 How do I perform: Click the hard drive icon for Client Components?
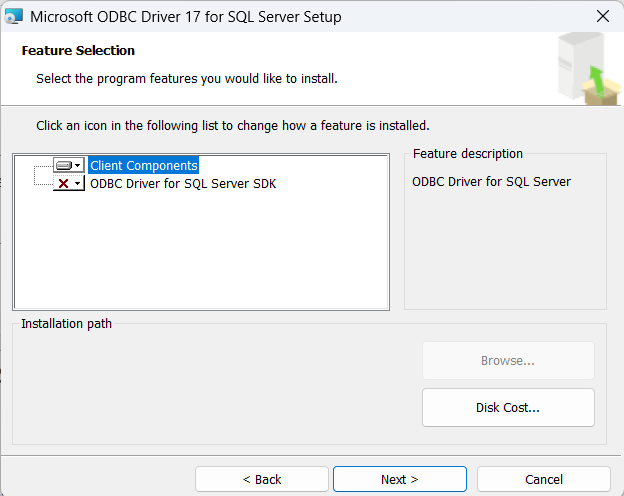[x=64, y=165]
